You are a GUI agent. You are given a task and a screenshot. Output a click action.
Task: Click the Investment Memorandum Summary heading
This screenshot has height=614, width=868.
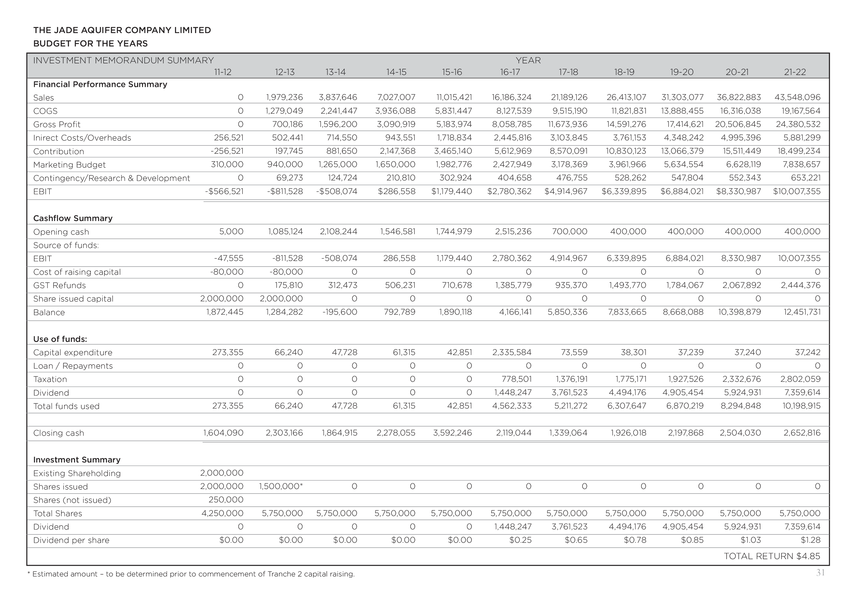pos(123,60)
